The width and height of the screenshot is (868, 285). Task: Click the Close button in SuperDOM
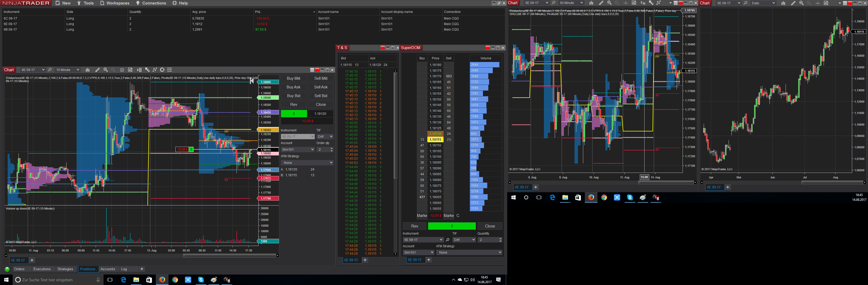click(x=489, y=226)
